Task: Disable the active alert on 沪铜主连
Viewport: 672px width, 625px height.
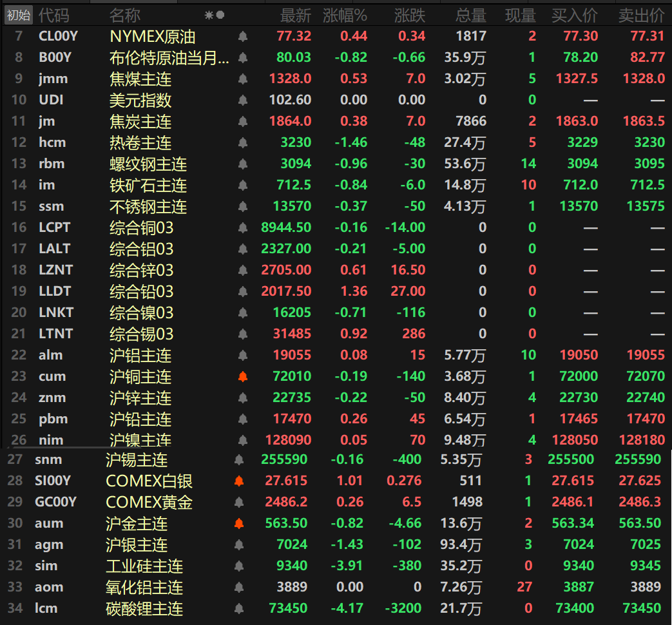Action: (242, 376)
